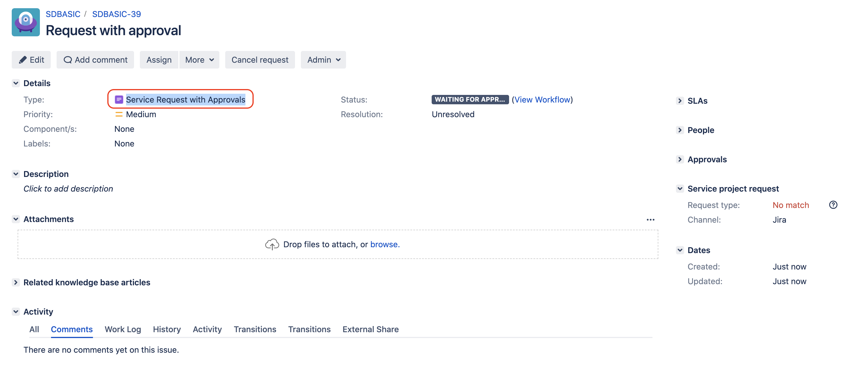The height and width of the screenshot is (365, 868).
Task: Click the SDBASIC project avatar icon
Action: click(x=26, y=22)
